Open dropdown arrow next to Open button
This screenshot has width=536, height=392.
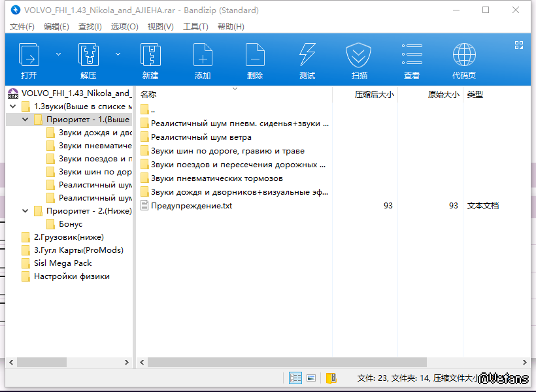tap(58, 54)
